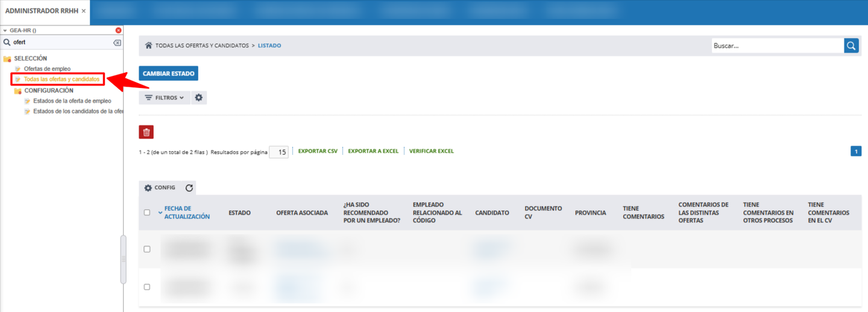The height and width of the screenshot is (312, 868).
Task: Open the Ofertas de empleo tree item
Action: 47,69
